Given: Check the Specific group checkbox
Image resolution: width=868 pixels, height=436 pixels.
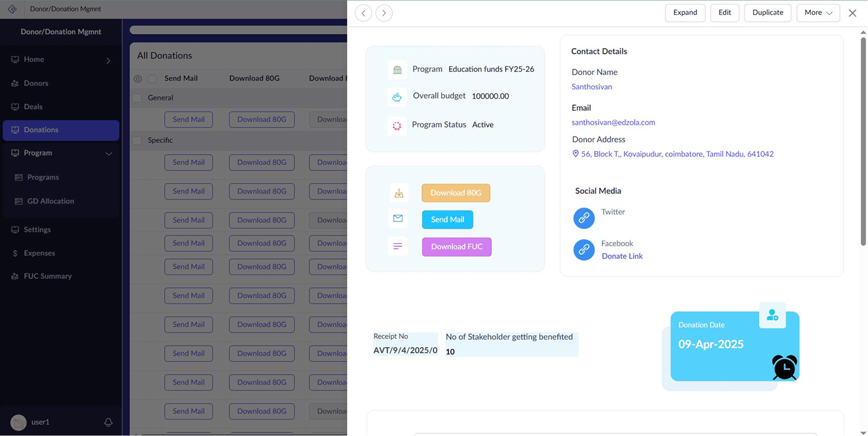Looking at the screenshot, I should tap(137, 140).
